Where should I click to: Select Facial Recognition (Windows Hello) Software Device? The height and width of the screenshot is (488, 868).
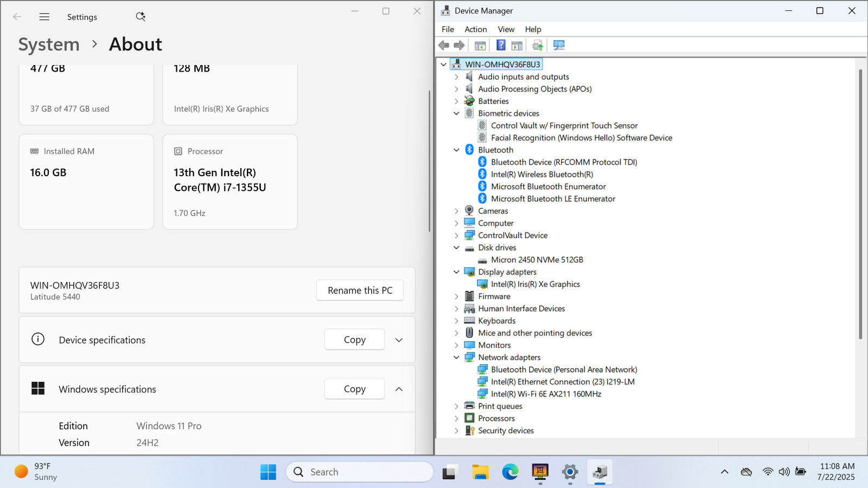coord(582,138)
